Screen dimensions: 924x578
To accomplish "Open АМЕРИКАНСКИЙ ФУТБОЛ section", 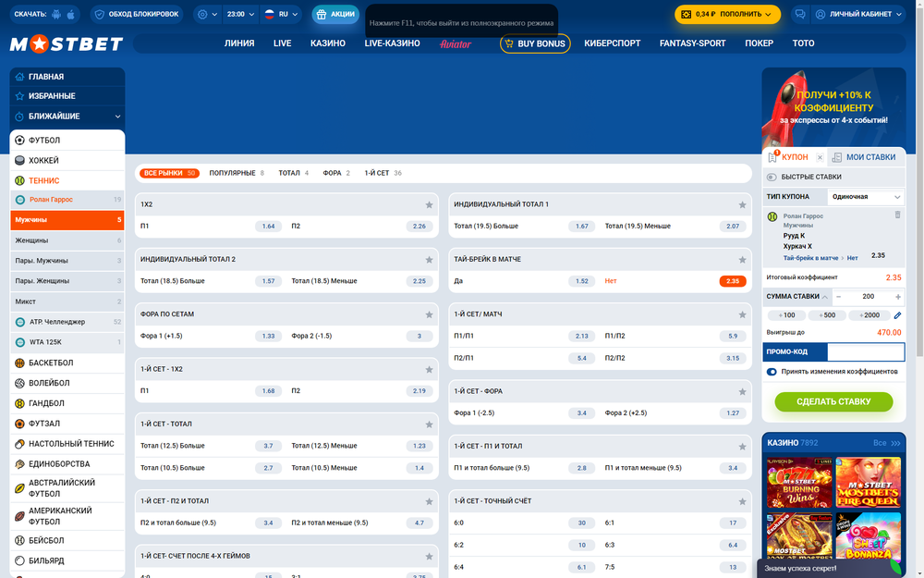I will [67, 516].
